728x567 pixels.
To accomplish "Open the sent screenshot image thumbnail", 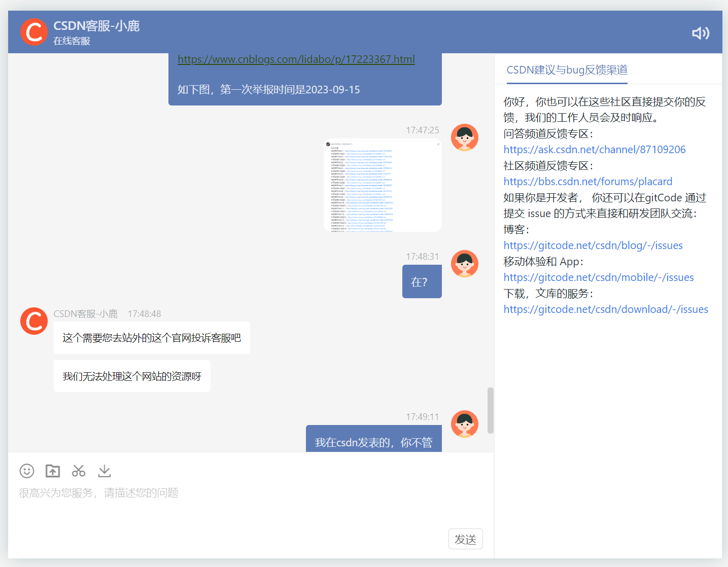I will 383,185.
